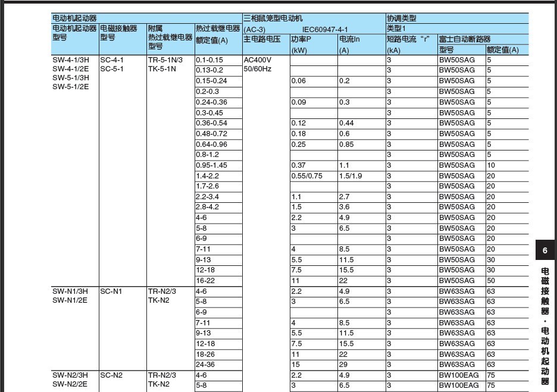Viewport: 557px width, 392px height.
Task: Select the SC-N1 contactor cell
Action: [111, 291]
